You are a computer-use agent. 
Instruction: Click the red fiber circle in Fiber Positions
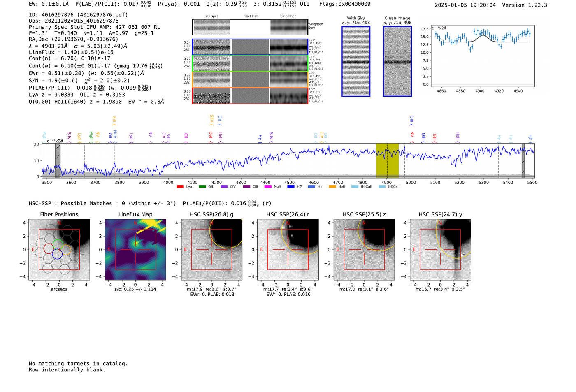click(49, 248)
